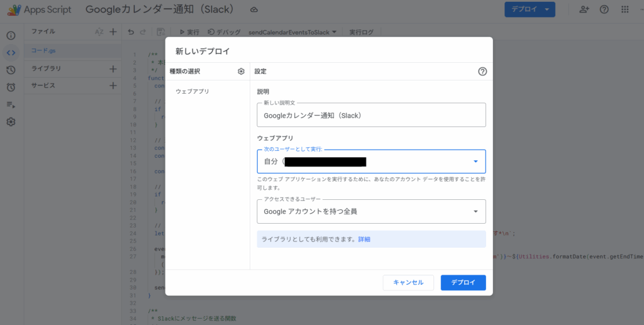Start debugging with デバッグ button
This screenshot has height=325, width=644.
(224, 32)
